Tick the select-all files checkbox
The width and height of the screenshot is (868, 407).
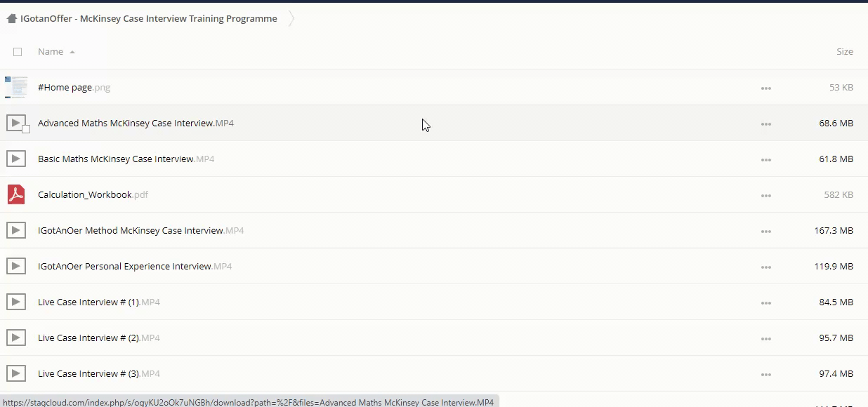click(18, 52)
